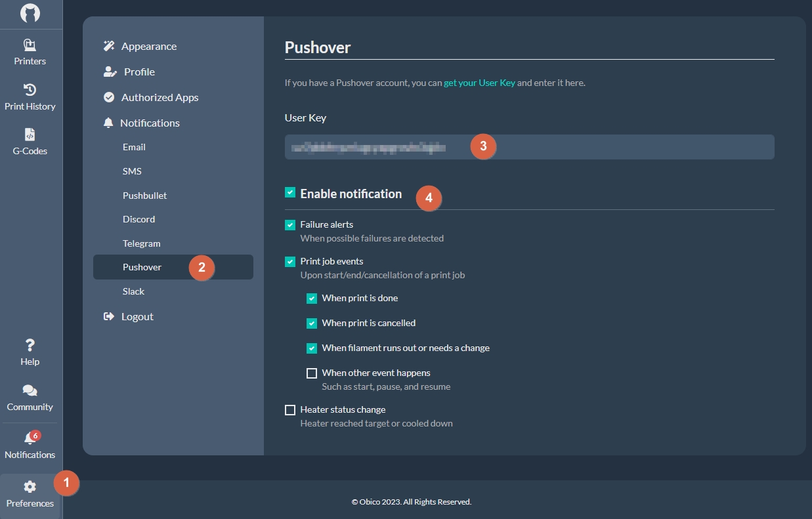The image size is (812, 519).
Task: Click 'Heater reached target or cooled down' text
Action: coord(377,423)
